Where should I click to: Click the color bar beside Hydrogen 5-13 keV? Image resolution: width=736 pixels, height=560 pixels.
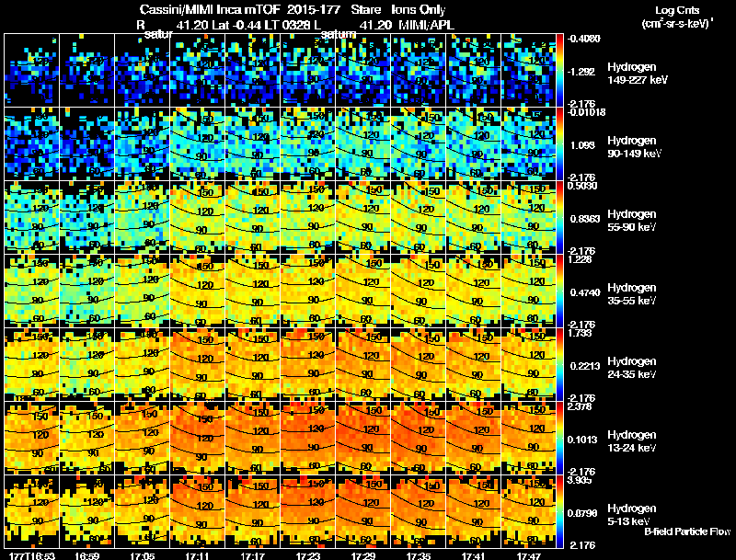pos(559,511)
